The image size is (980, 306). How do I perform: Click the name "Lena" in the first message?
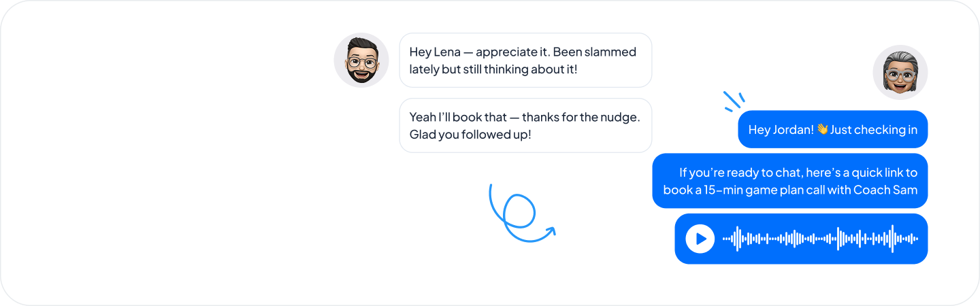[x=447, y=51]
